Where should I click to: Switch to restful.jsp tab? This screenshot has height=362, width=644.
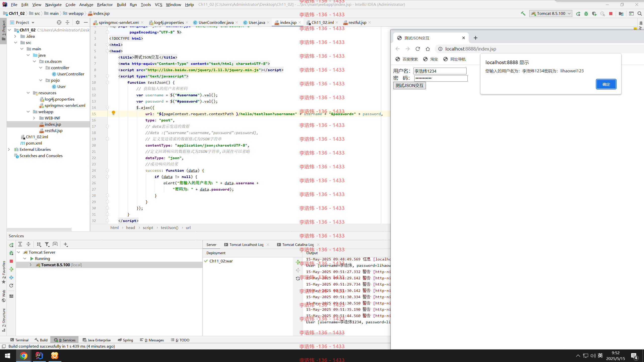[x=357, y=22]
